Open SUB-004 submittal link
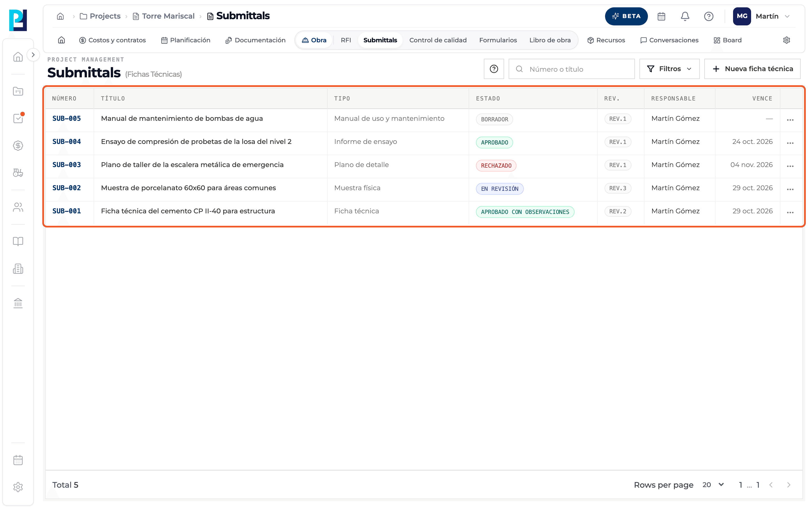 pos(67,141)
